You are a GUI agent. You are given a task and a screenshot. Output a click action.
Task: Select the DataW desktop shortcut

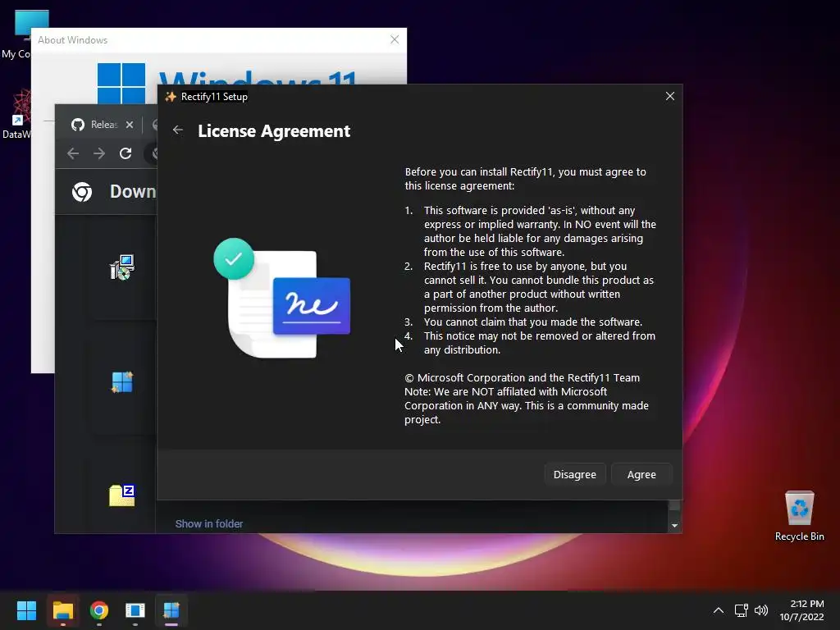pyautogui.click(x=16, y=114)
